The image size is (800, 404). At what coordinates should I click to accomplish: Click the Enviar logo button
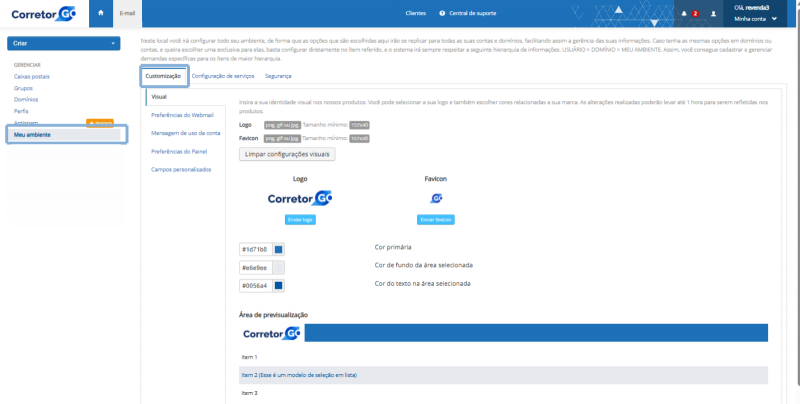tap(300, 219)
